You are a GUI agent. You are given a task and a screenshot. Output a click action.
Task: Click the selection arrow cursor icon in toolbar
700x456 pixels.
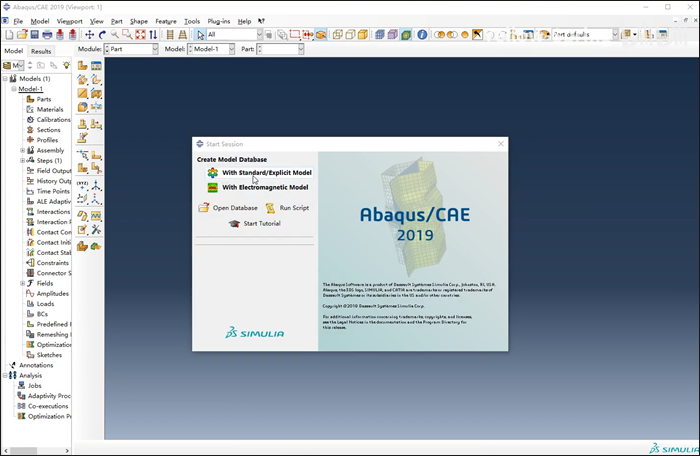[x=200, y=34]
